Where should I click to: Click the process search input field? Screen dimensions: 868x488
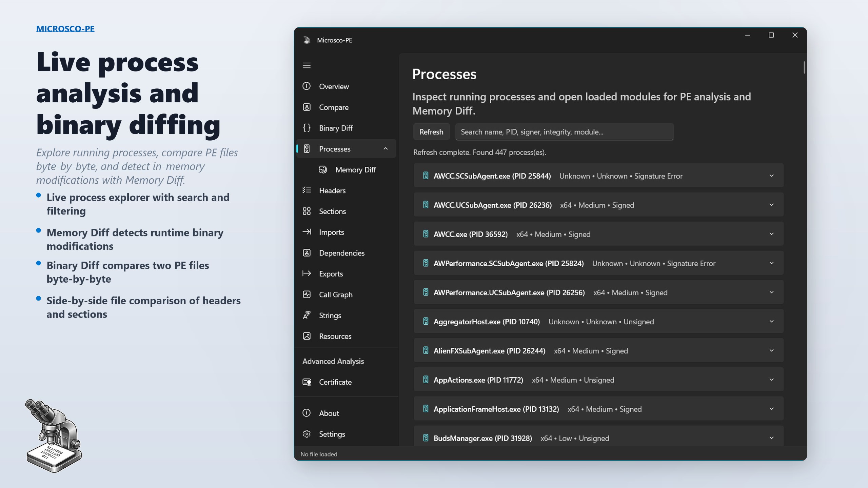pyautogui.click(x=564, y=131)
